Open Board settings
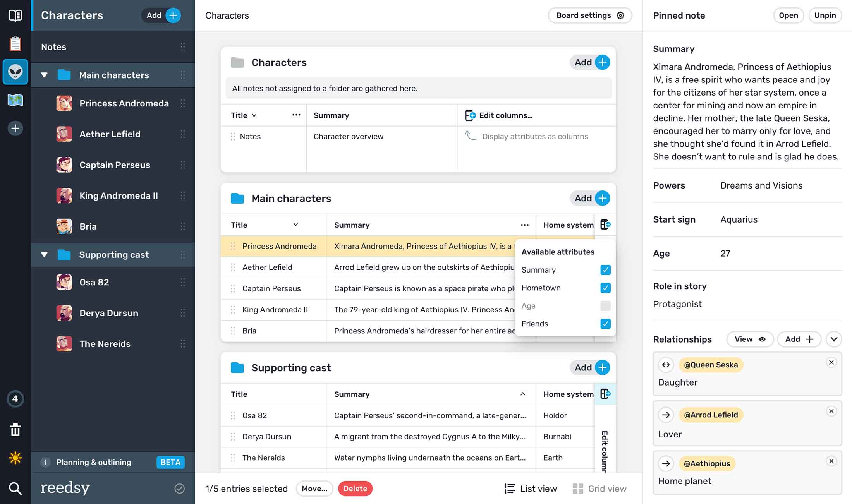This screenshot has width=852, height=504. tap(589, 15)
